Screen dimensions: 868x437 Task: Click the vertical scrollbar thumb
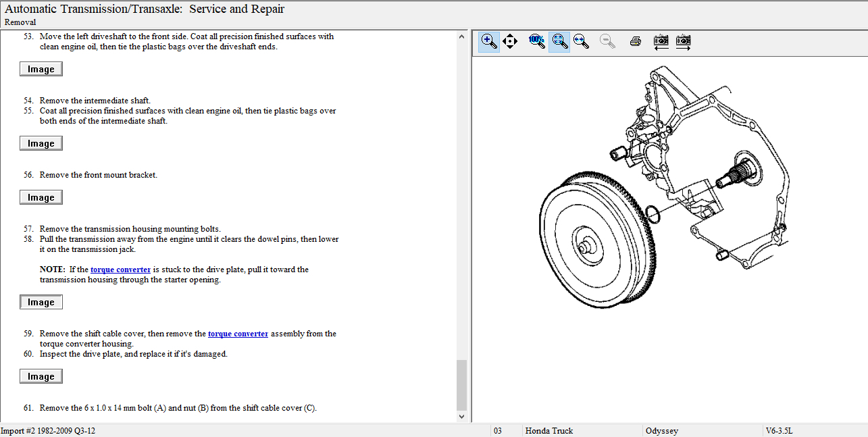[x=462, y=384]
